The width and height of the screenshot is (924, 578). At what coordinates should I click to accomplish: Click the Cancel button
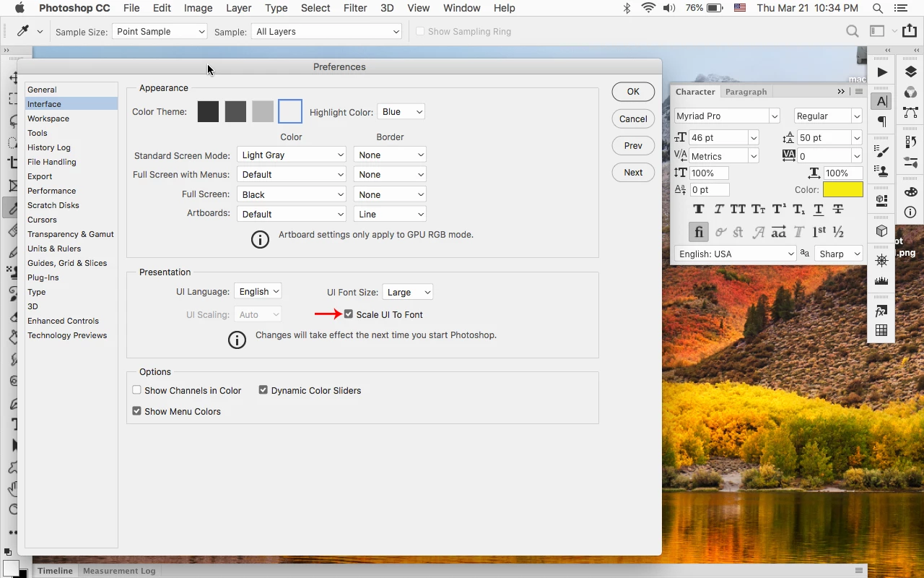(633, 118)
